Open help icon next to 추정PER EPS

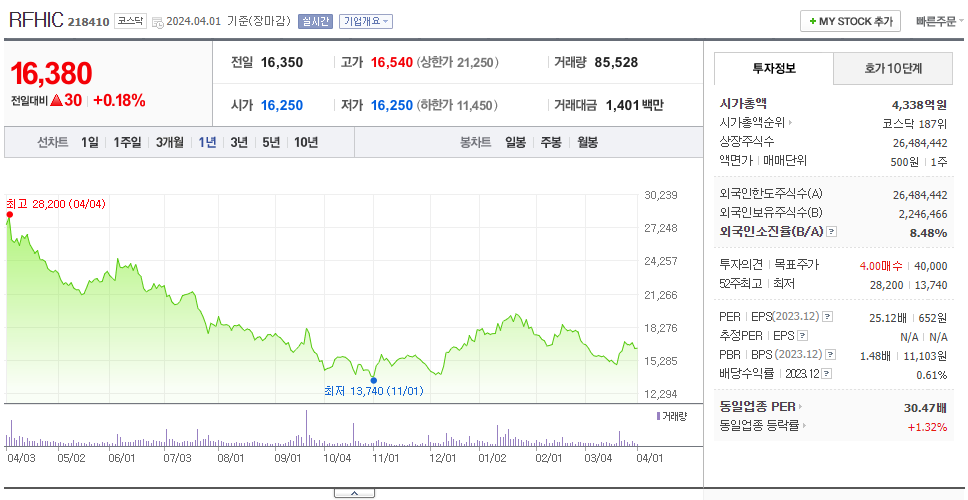pos(803,336)
